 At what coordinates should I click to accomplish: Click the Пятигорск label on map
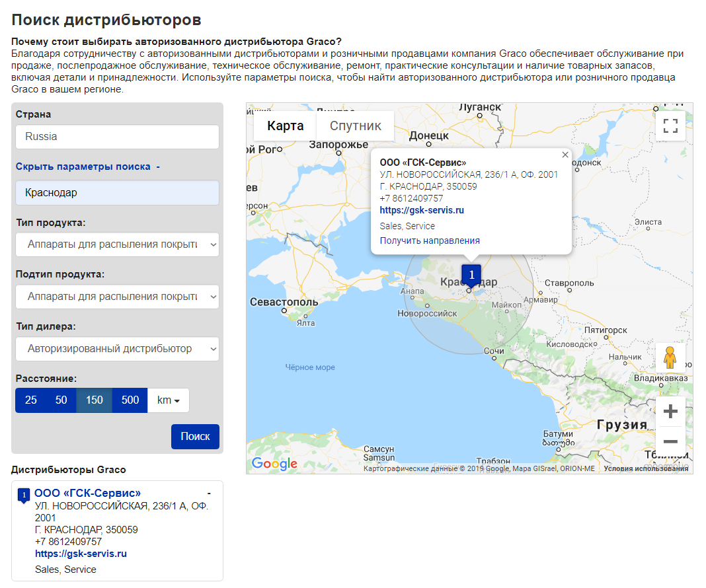[605, 330]
